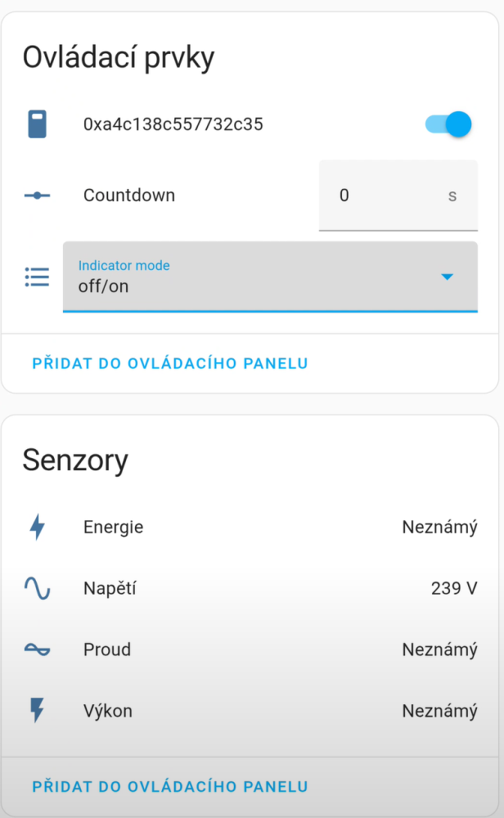The width and height of the screenshot is (504, 818).
Task: Toggle the 0xa4c138c557732c35 switch off
Action: 448,124
